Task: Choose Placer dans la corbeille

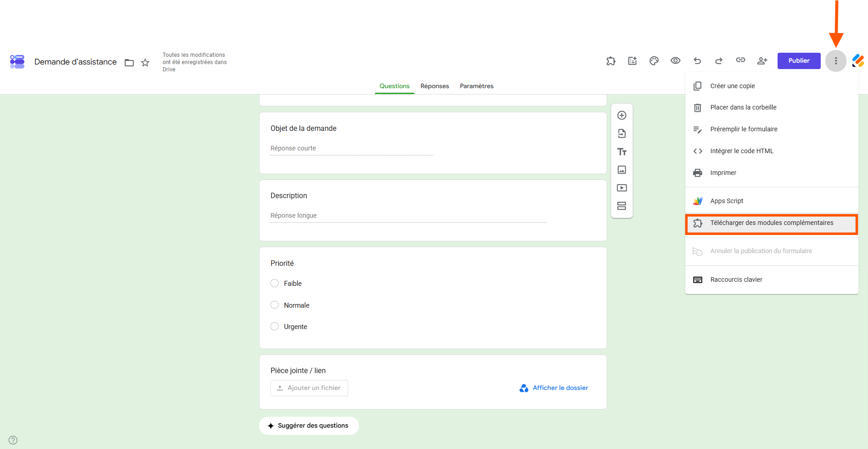Action: [772, 108]
